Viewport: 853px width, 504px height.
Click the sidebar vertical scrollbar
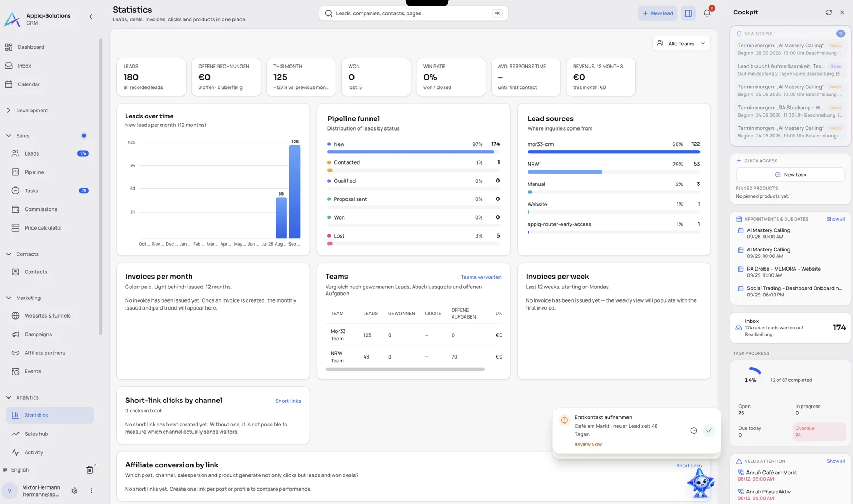point(100,186)
